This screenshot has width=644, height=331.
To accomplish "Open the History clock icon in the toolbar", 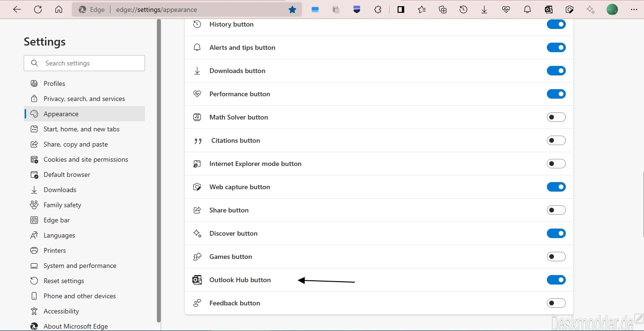I will coord(463,9).
